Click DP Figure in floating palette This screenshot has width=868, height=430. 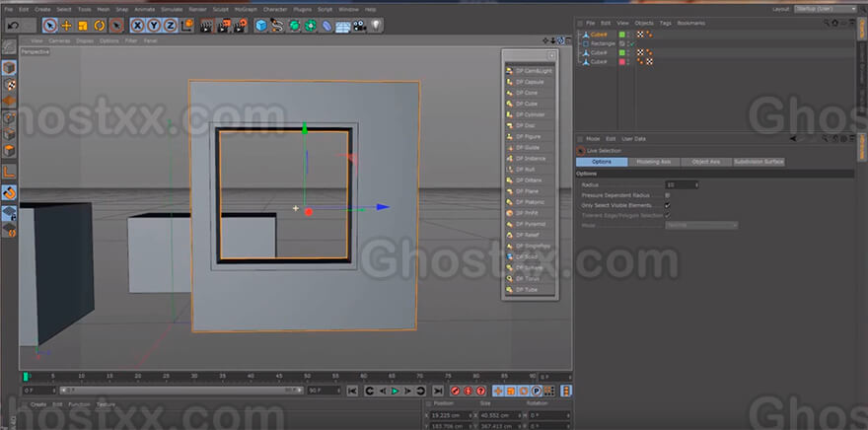530,136
